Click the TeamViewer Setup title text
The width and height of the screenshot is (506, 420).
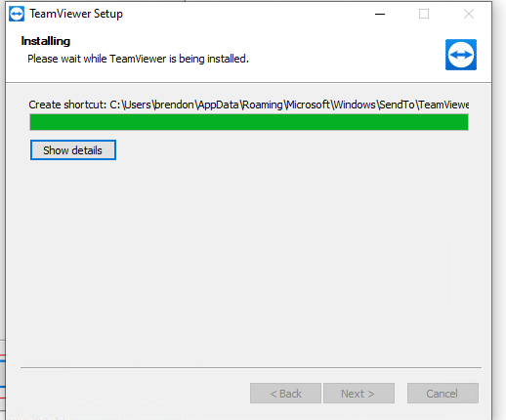[76, 14]
